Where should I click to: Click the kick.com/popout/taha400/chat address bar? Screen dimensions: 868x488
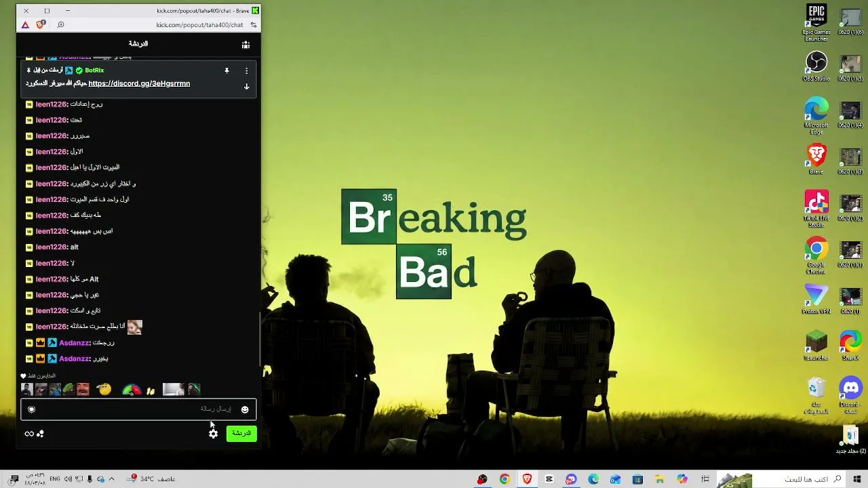pos(199,25)
